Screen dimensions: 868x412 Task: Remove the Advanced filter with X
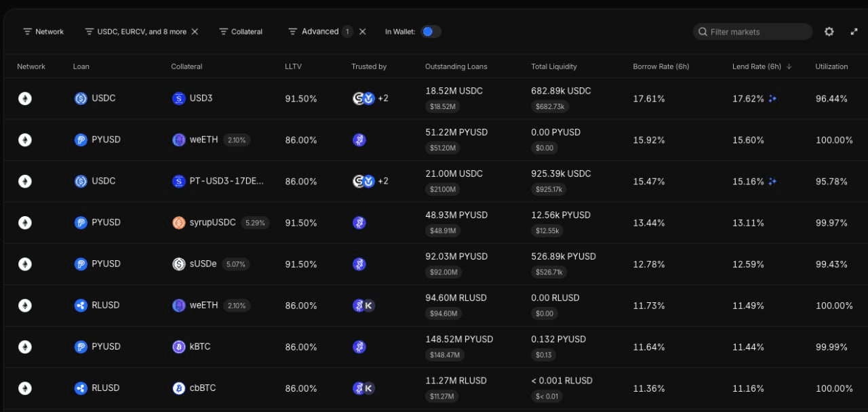coord(363,32)
